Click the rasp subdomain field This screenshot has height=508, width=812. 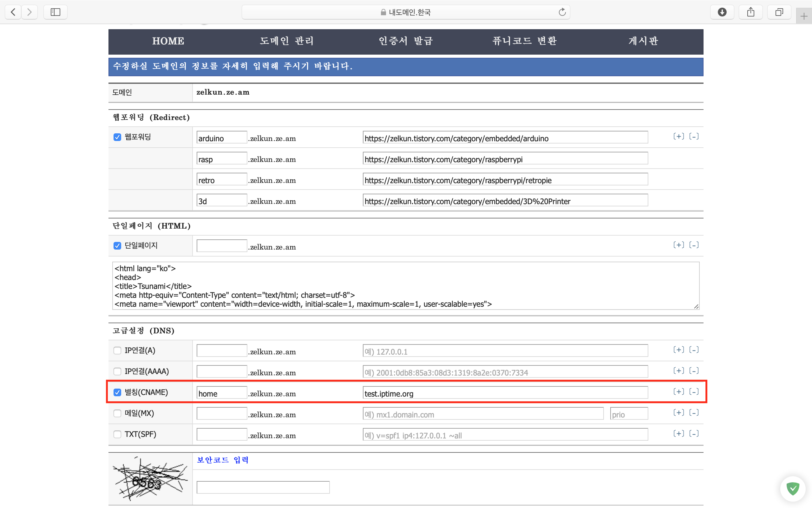click(222, 158)
